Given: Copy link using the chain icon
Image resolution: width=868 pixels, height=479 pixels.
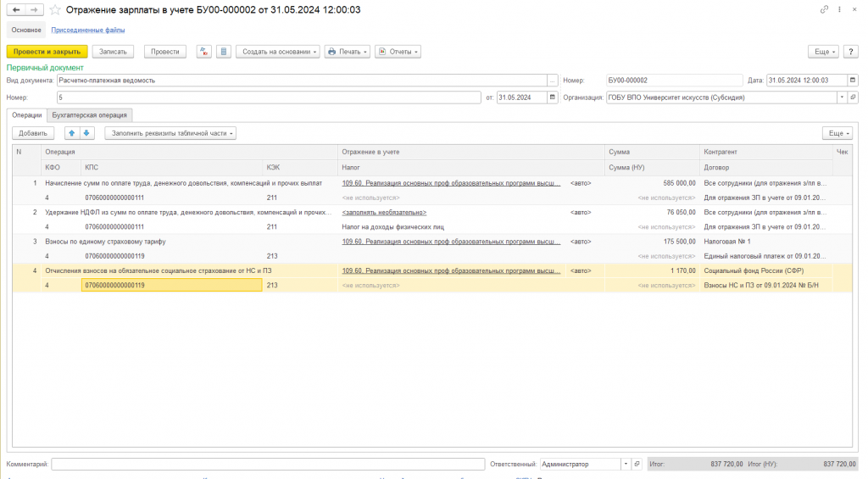Looking at the screenshot, I should pyautogui.click(x=824, y=9).
